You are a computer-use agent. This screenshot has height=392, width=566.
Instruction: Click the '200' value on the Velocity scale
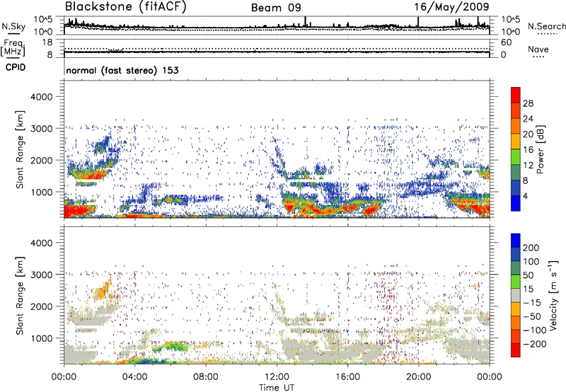click(x=531, y=248)
